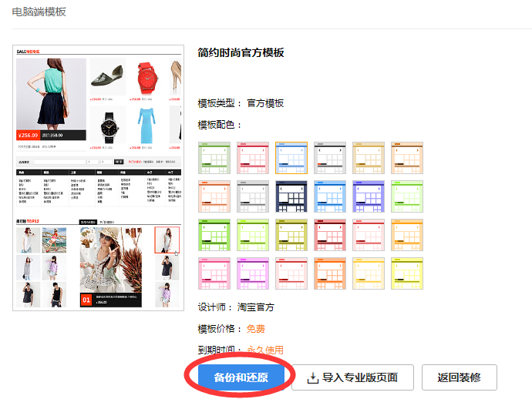Click the 备份和还原 blue button
The width and height of the screenshot is (532, 399).
[241, 377]
